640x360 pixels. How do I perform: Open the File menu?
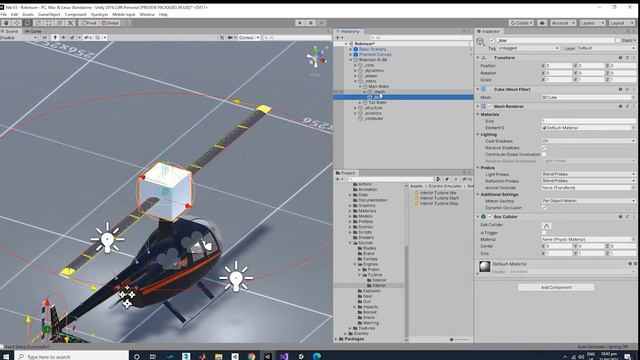pos(4,14)
